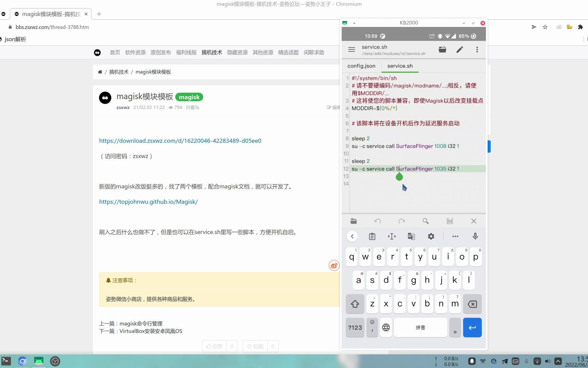Open 原创发布 in forum navigation
588x368 pixels.
click(161, 52)
